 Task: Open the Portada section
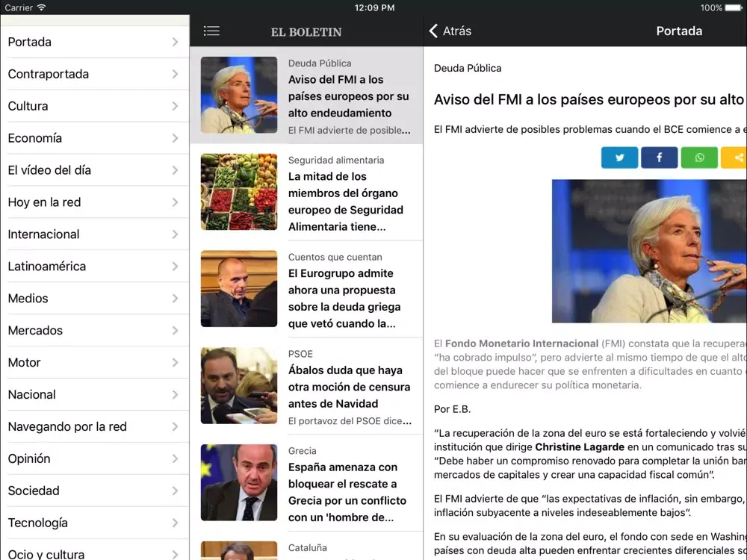coord(95,42)
